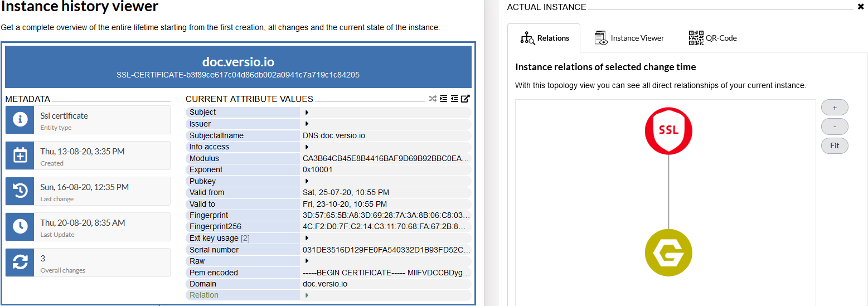Click the METADATA section heading
868x306 pixels.
(28, 99)
